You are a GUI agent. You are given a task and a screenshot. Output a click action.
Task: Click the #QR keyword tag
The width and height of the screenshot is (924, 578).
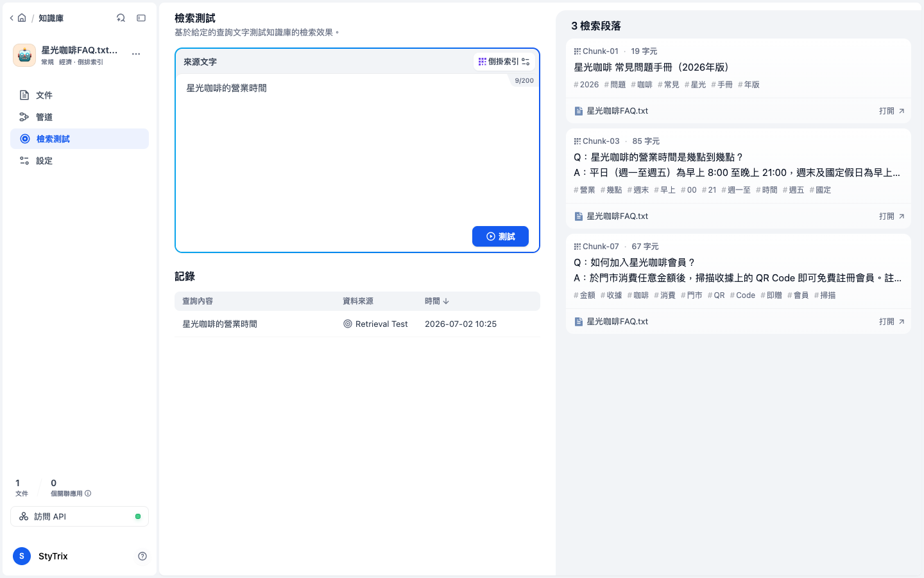pos(715,295)
